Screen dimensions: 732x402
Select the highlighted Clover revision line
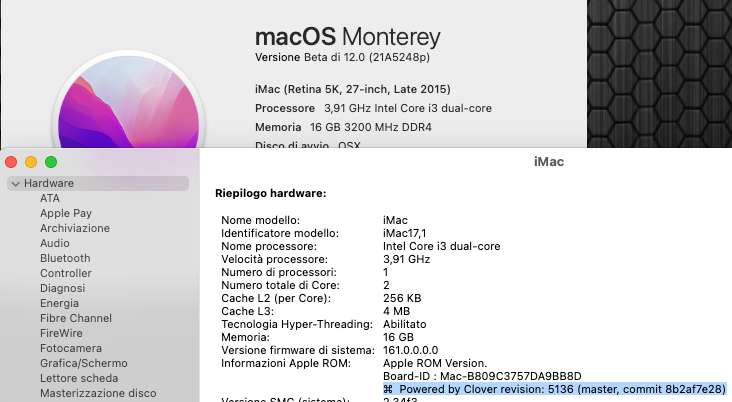pyautogui.click(x=555, y=389)
